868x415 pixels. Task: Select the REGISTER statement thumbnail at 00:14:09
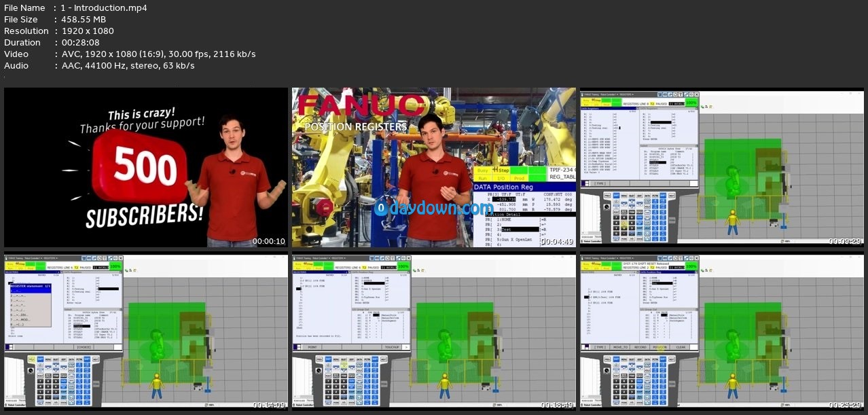146,333
